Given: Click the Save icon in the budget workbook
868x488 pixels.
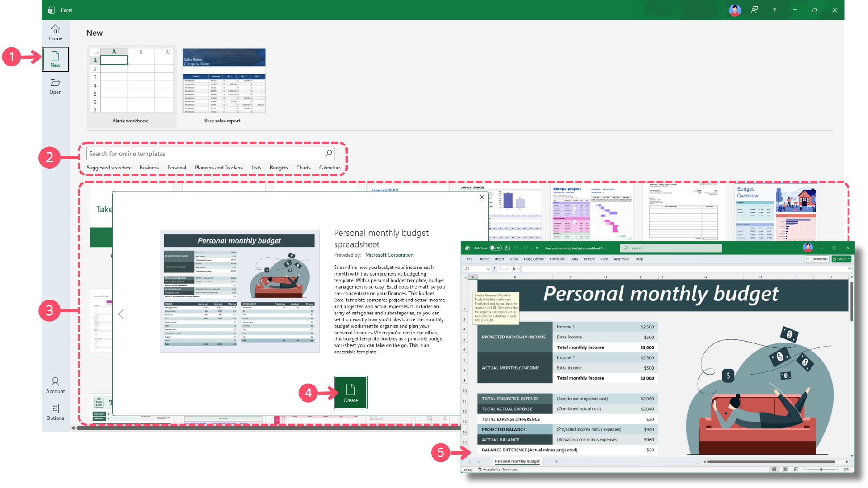Looking at the screenshot, I should [508, 248].
